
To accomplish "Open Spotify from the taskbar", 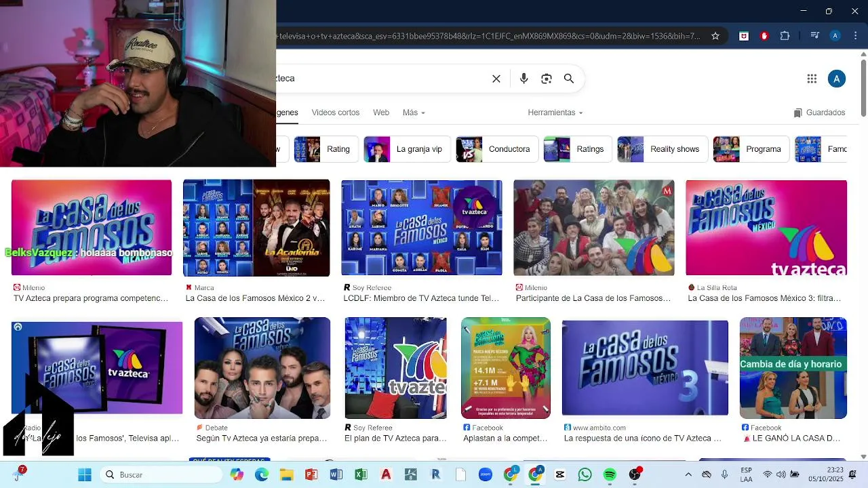I will [x=610, y=474].
